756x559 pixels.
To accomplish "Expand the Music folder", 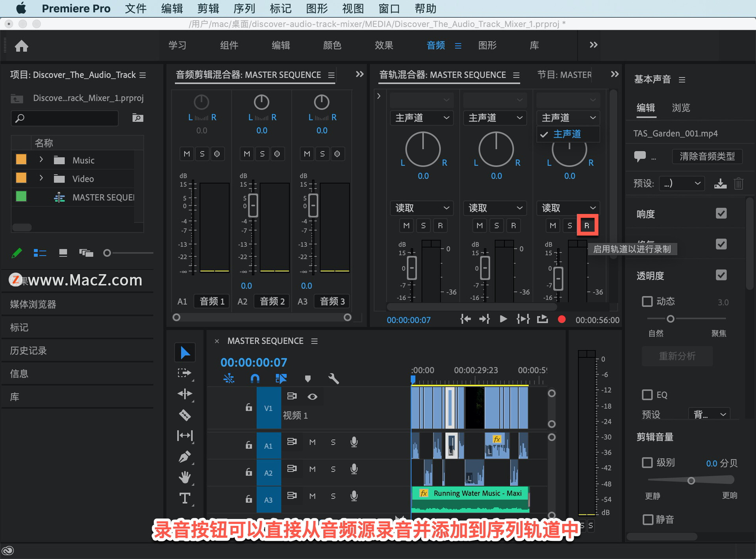I will pos(41,160).
